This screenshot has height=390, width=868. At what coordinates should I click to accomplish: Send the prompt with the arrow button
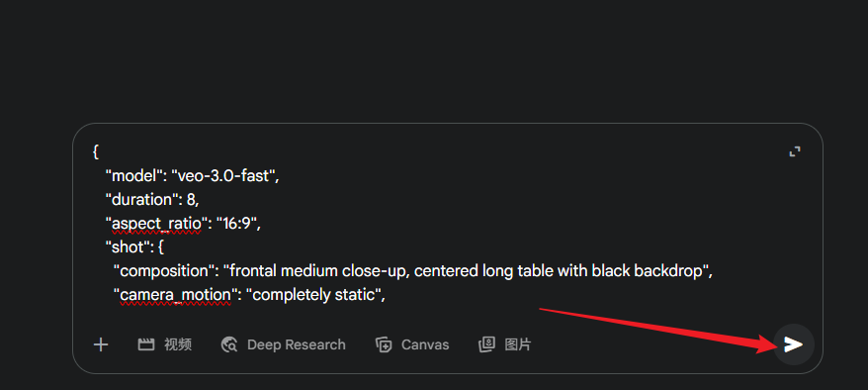click(x=793, y=344)
